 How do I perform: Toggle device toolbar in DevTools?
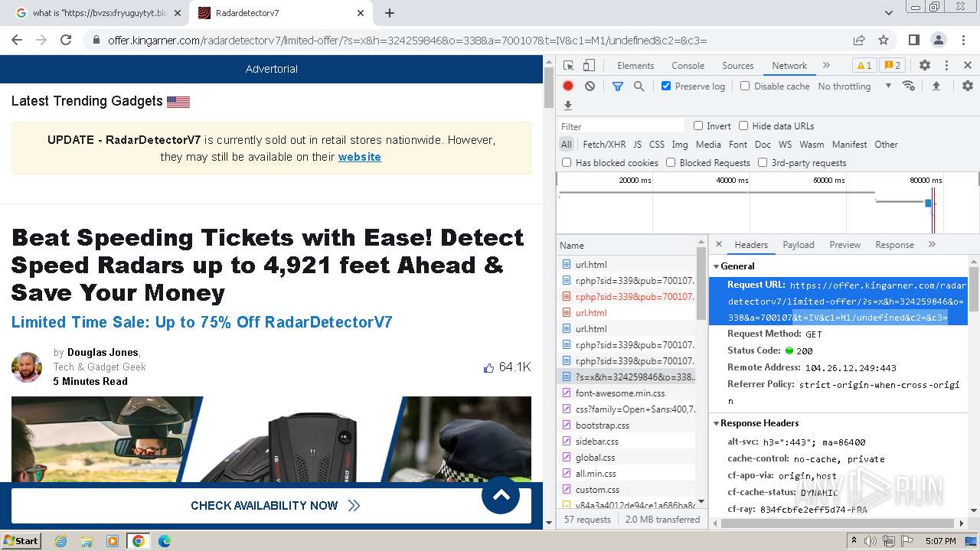tap(589, 66)
